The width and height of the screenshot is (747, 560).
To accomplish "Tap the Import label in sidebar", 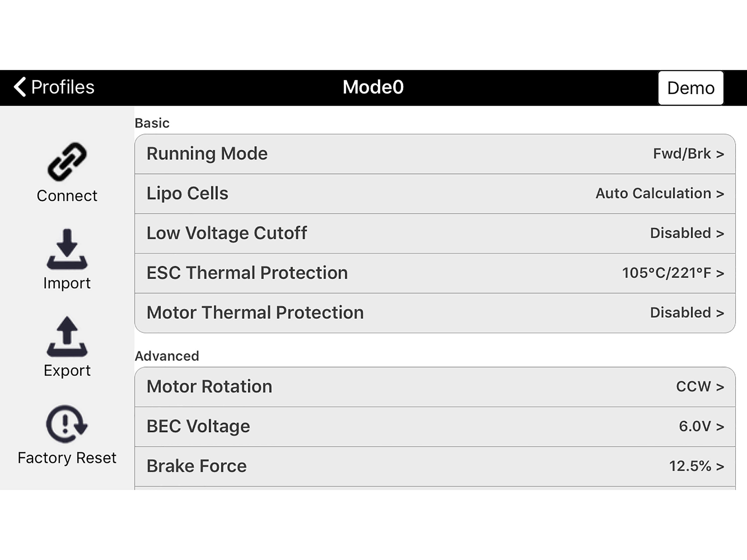I will point(67,283).
